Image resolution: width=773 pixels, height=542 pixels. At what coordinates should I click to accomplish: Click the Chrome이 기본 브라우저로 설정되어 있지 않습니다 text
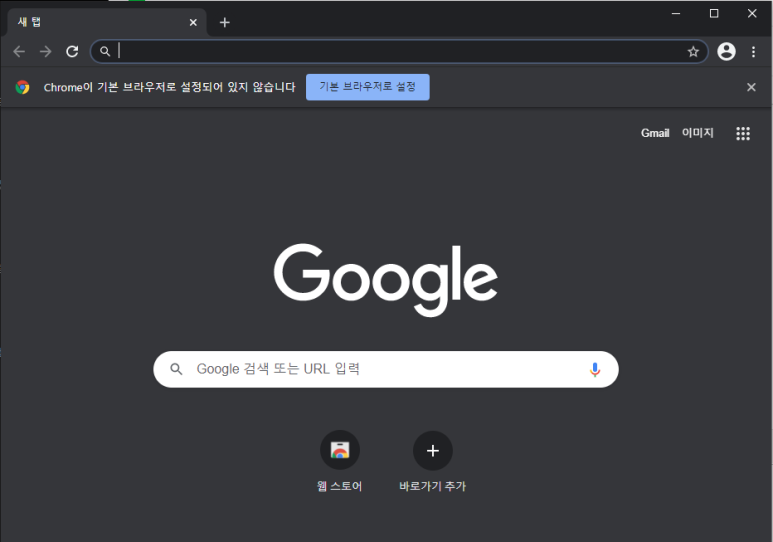click(170, 87)
